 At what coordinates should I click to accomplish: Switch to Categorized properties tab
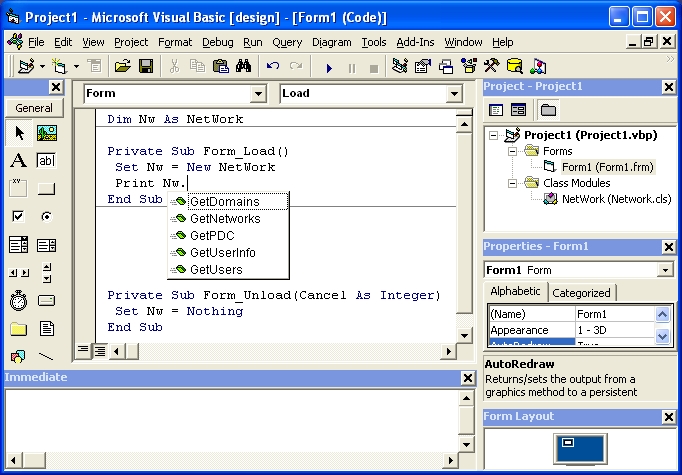[x=581, y=293]
